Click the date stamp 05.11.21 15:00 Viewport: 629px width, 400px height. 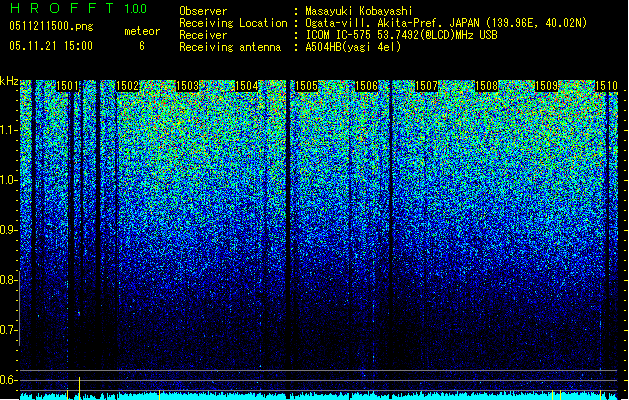(51, 46)
